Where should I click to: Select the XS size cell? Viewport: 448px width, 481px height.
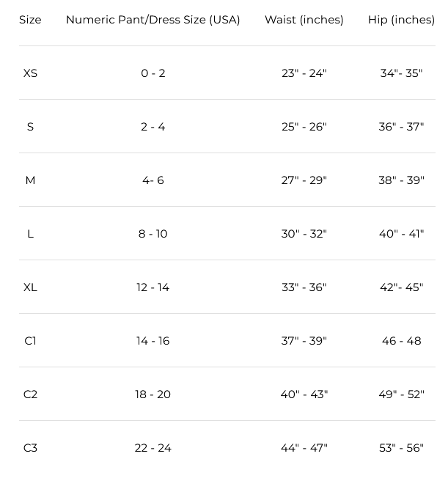click(30, 73)
